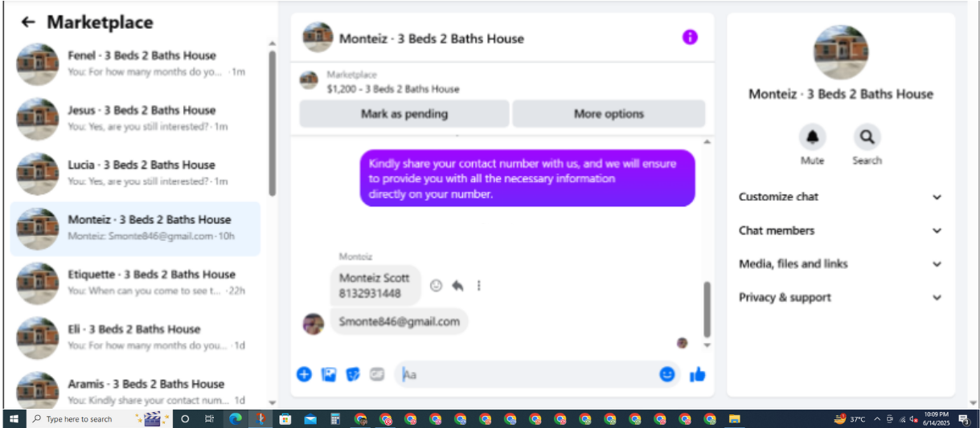Open Lucia 3 Beds 2 Baths conversation
The height and width of the screenshot is (428, 980).
coord(137,173)
